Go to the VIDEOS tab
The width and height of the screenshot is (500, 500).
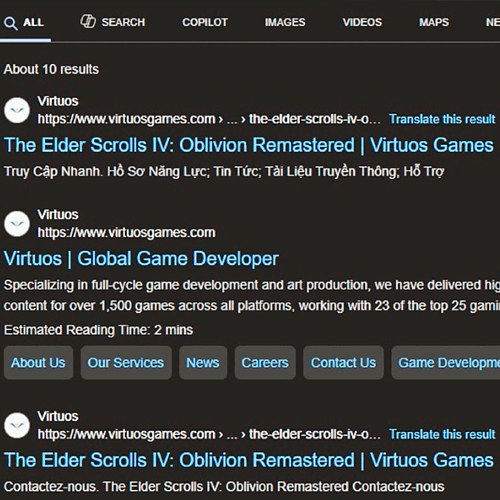[x=362, y=22]
